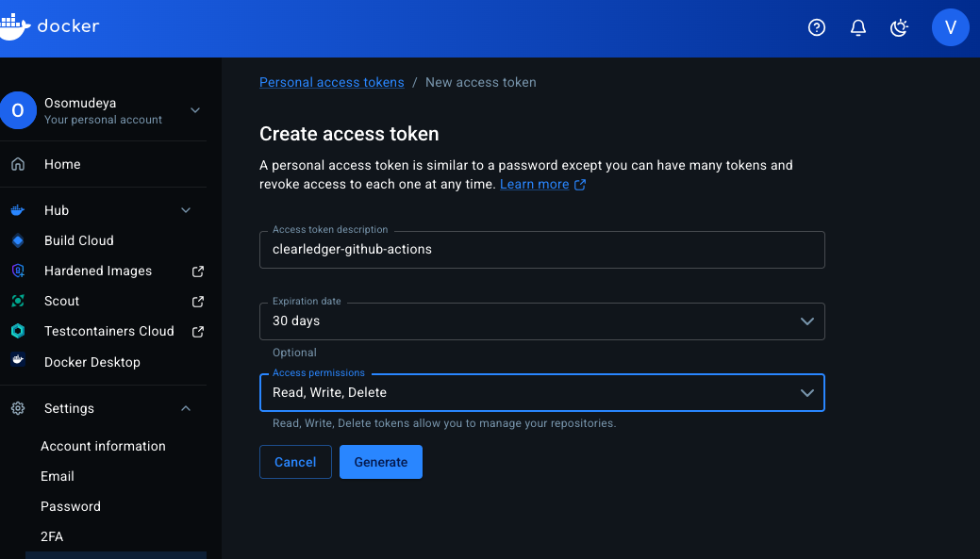Click the Hub label in sidebar

(57, 210)
